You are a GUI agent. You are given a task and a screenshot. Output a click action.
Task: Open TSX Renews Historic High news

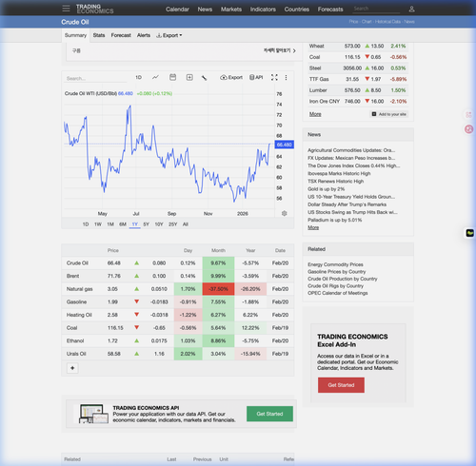coord(335,182)
